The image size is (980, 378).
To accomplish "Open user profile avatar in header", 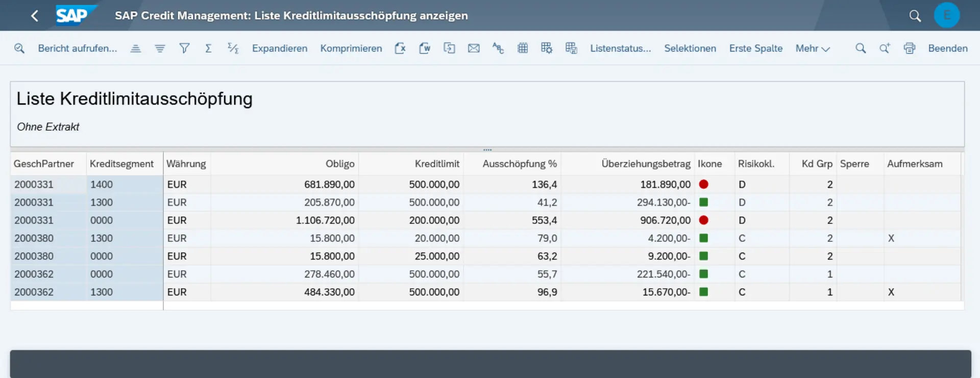I will click(947, 16).
